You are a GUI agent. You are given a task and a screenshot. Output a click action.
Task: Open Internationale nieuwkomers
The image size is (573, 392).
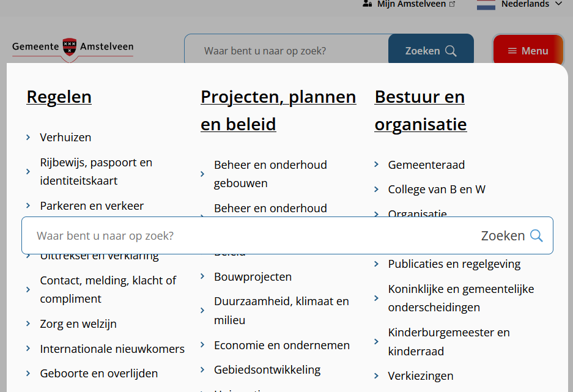(112, 349)
